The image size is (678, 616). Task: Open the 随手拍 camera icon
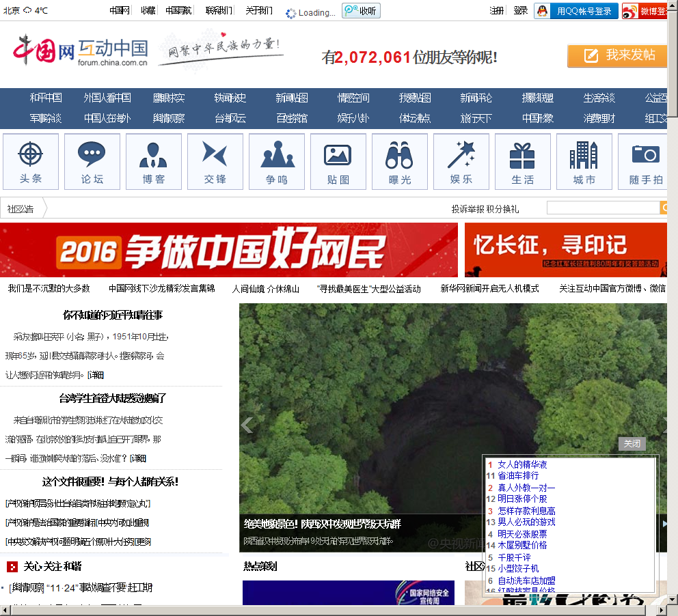click(x=642, y=162)
